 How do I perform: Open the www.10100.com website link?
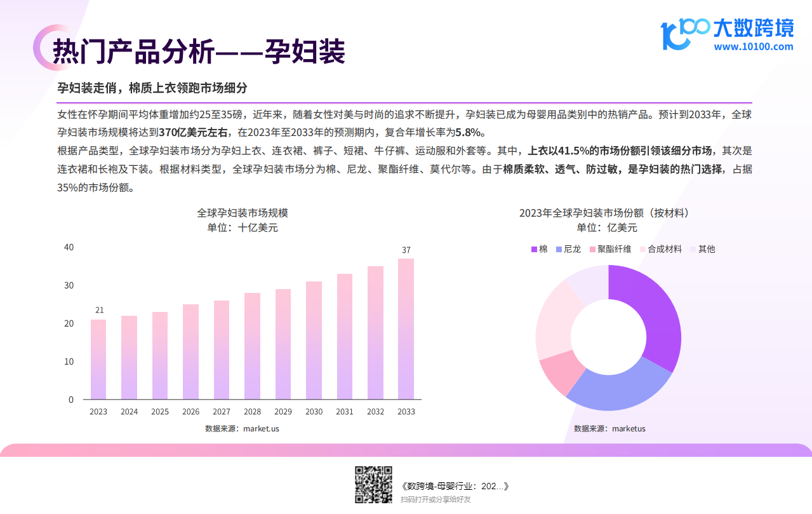[754, 46]
